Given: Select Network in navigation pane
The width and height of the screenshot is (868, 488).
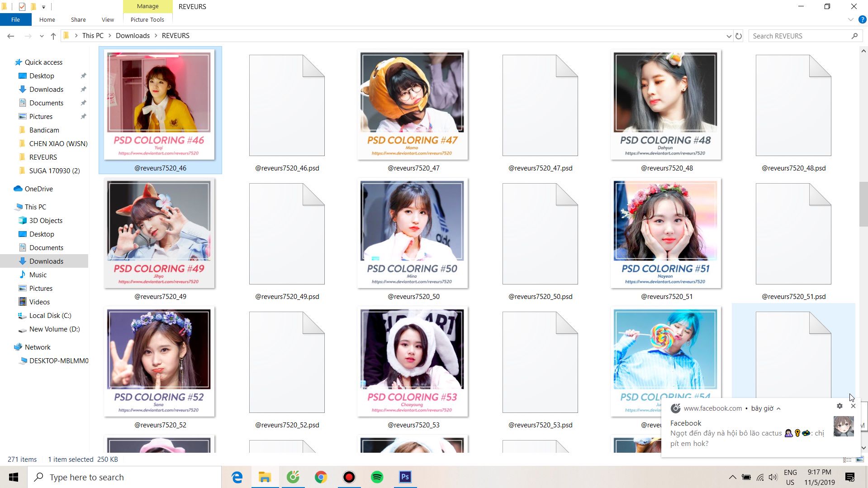Looking at the screenshot, I should [38, 347].
